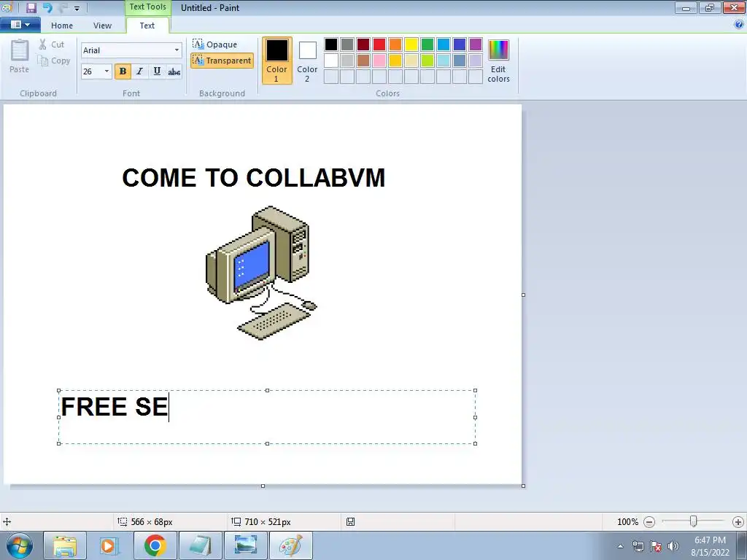Toggle Strikethrough formatting

point(174,71)
